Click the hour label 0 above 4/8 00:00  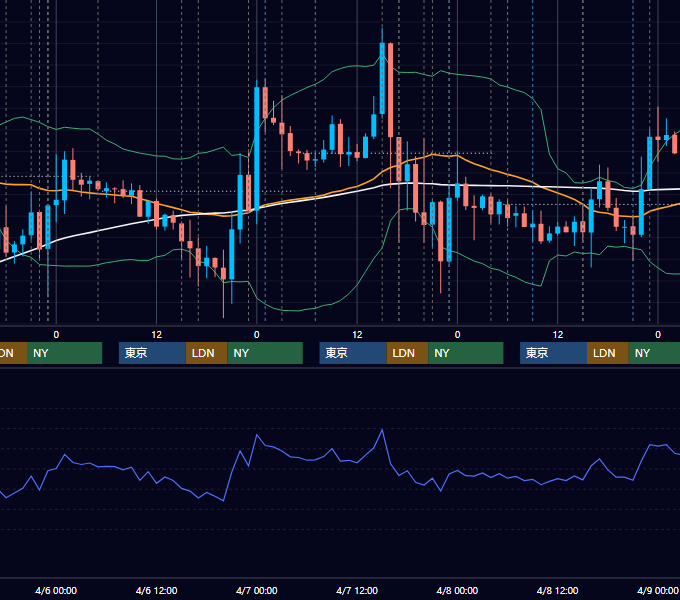point(457,334)
